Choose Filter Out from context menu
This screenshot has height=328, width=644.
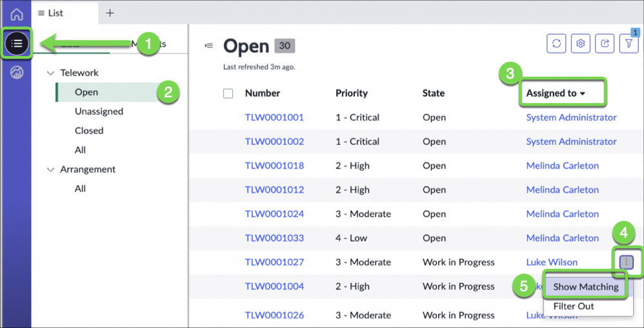click(x=573, y=306)
